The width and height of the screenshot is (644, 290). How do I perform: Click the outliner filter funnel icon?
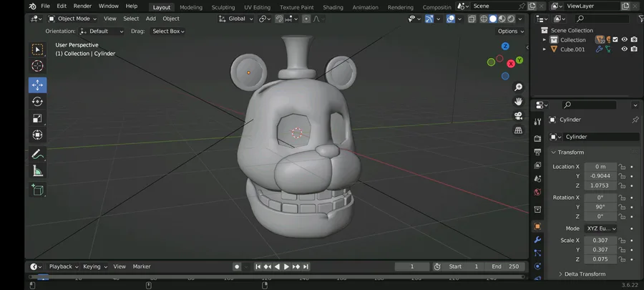tap(640, 19)
